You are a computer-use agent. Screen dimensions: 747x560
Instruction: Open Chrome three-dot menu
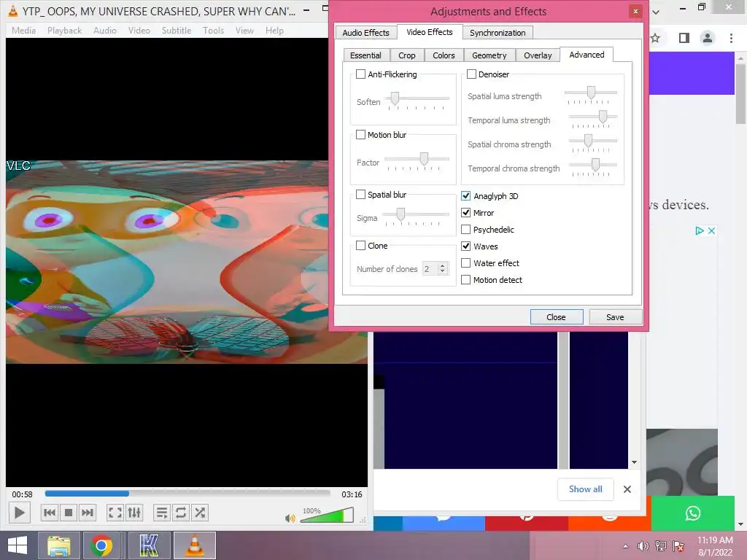(731, 38)
